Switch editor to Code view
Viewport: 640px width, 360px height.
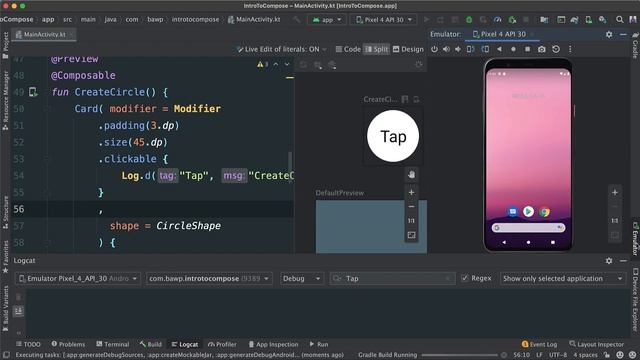pos(348,49)
